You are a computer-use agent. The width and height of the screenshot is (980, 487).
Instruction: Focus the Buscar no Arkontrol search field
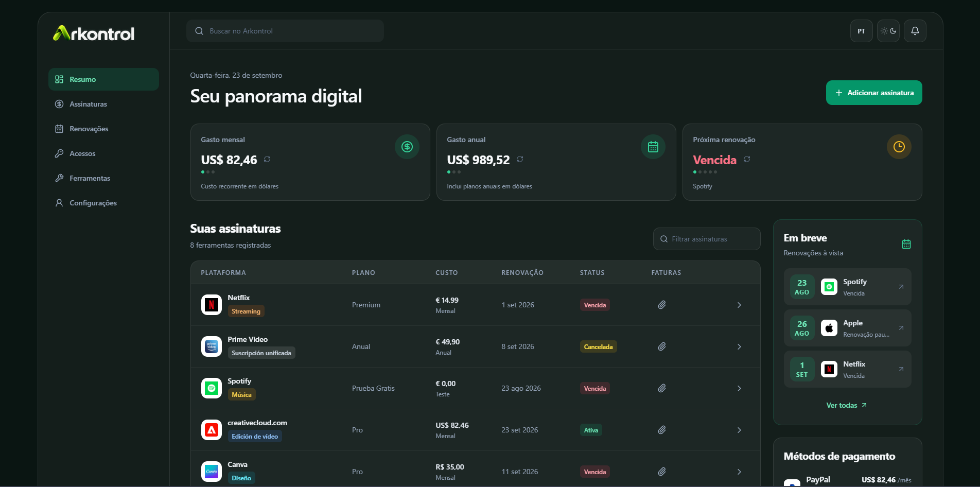pos(285,31)
